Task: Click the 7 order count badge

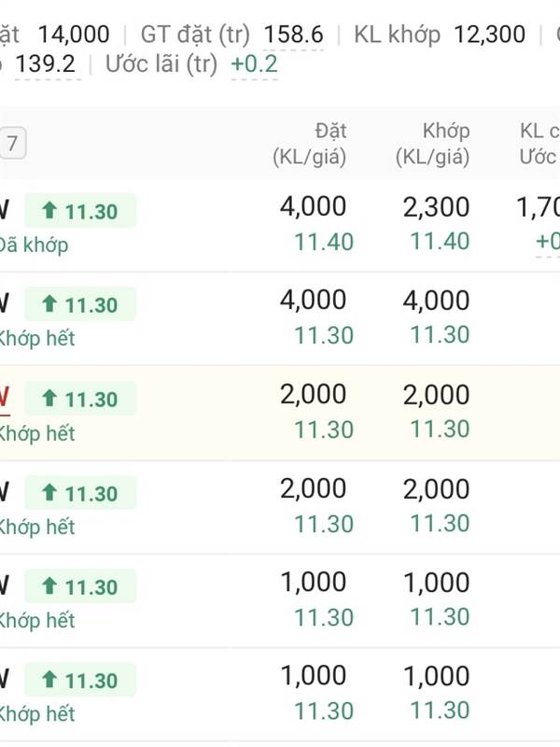Action: click(12, 143)
